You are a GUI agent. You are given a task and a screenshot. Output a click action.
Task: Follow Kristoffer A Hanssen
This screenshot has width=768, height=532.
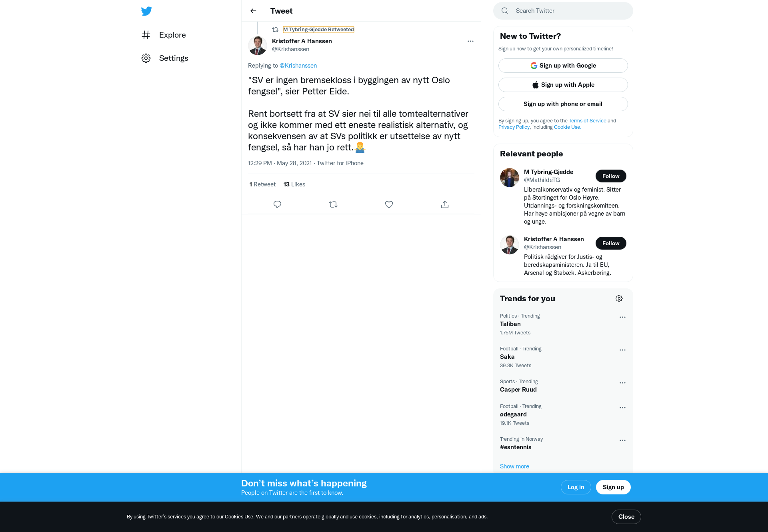(611, 243)
